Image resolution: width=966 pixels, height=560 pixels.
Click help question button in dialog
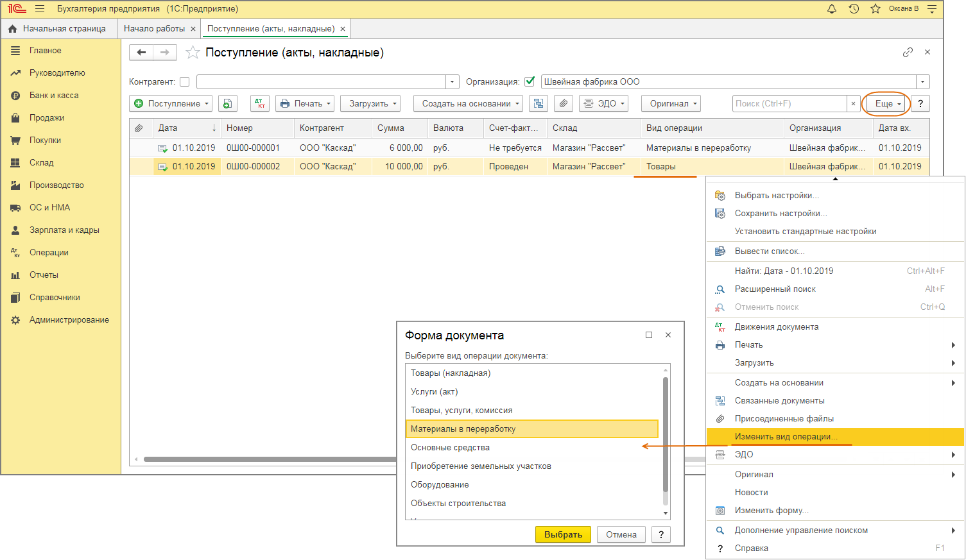(x=661, y=534)
